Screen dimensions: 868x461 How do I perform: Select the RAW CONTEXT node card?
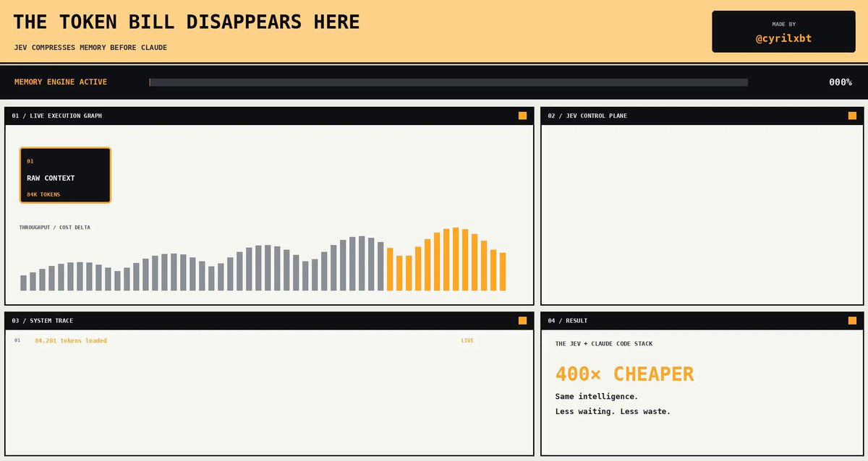[x=65, y=176]
